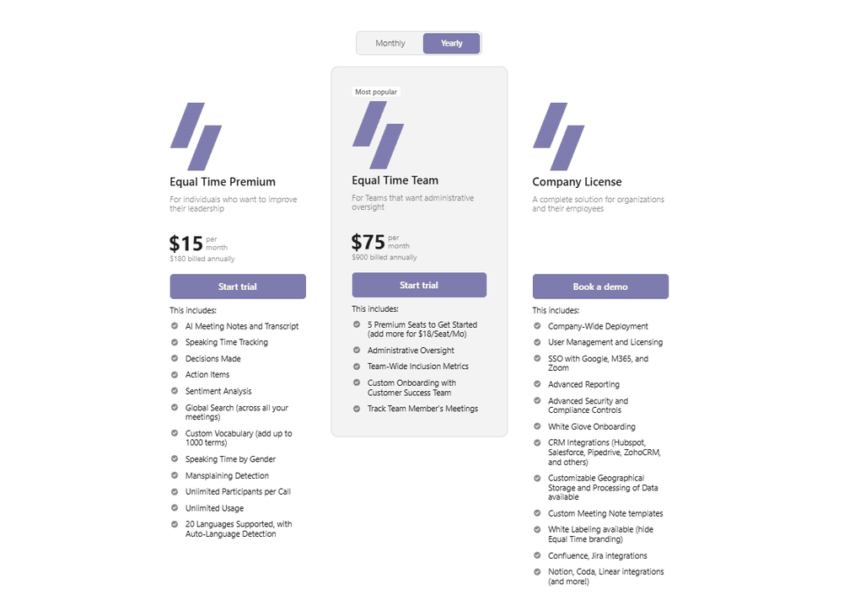860x616 pixels.
Task: Click the checkmark beside Company-Wide Deployment
Action: (x=536, y=326)
